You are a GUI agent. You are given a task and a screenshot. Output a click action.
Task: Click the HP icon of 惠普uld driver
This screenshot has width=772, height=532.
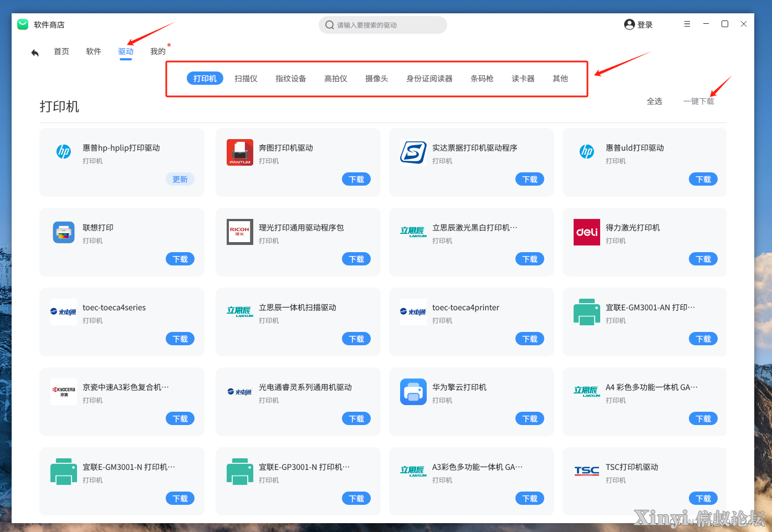point(587,151)
